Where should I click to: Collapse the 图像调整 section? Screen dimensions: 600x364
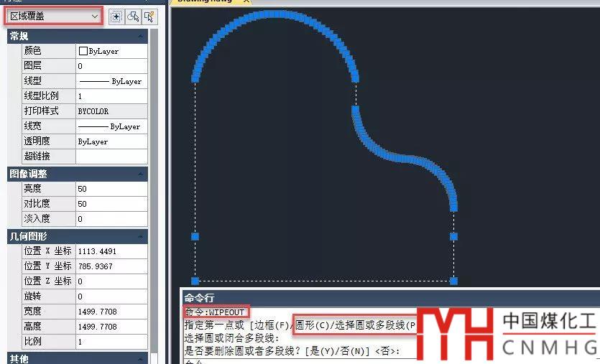142,174
